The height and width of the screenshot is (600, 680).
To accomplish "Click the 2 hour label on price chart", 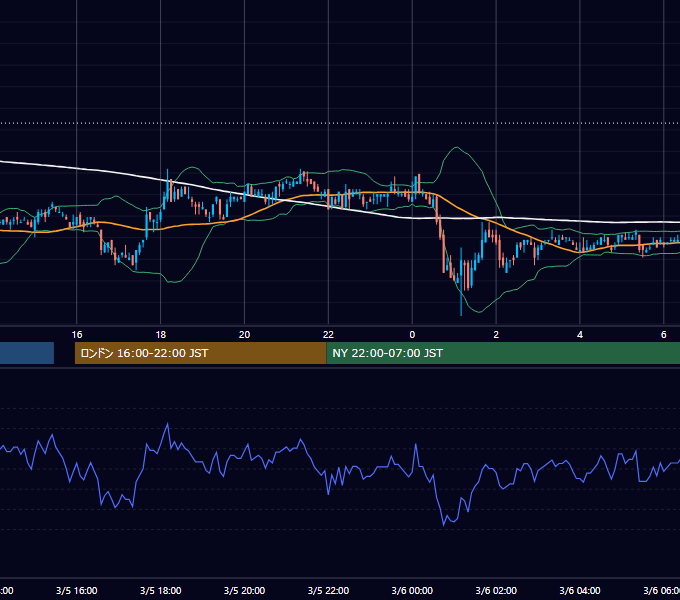I will [x=496, y=335].
